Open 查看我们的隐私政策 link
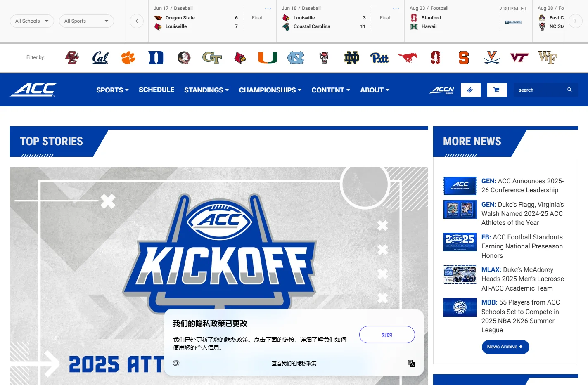This screenshot has width=588, height=385. (294, 364)
